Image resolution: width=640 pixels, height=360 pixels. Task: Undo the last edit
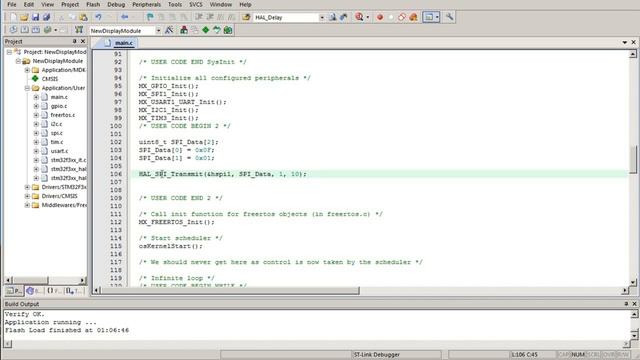[98, 17]
